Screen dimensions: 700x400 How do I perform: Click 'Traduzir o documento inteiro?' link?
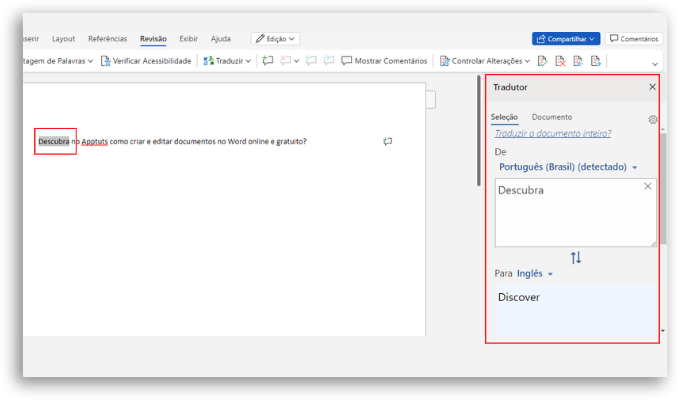coord(553,133)
